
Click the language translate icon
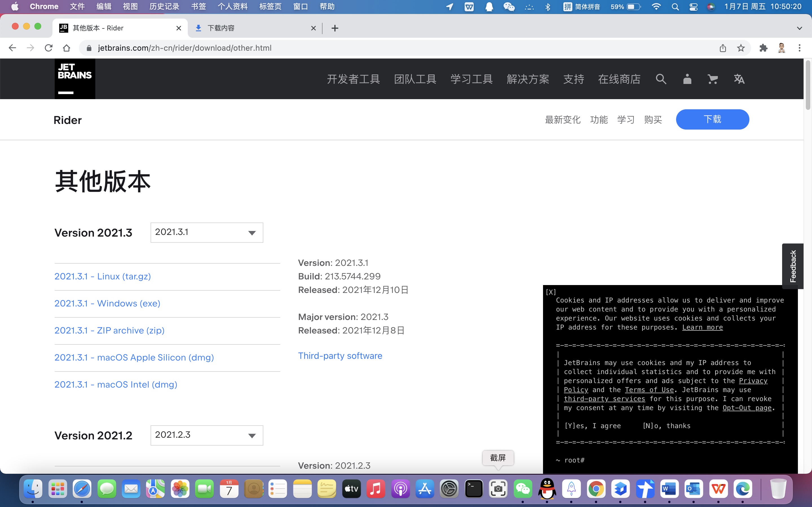click(739, 79)
